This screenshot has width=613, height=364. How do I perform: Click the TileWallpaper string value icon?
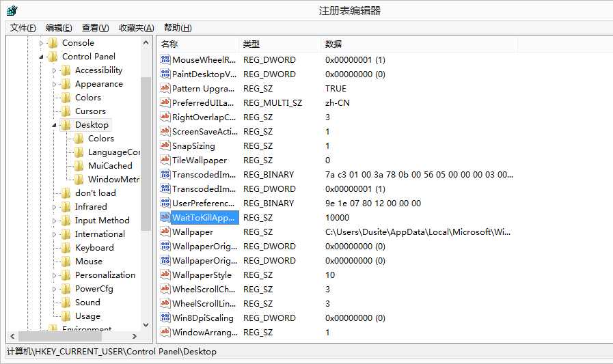click(x=165, y=160)
